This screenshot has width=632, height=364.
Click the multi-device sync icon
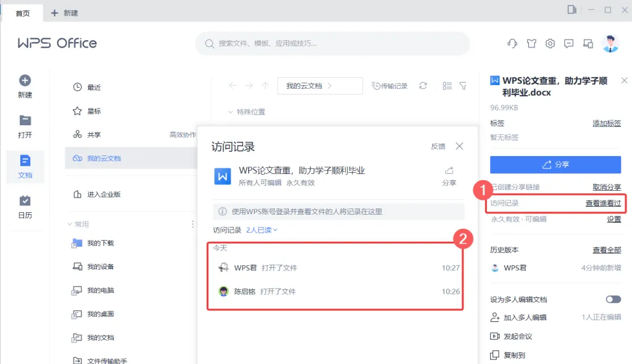pos(588,43)
